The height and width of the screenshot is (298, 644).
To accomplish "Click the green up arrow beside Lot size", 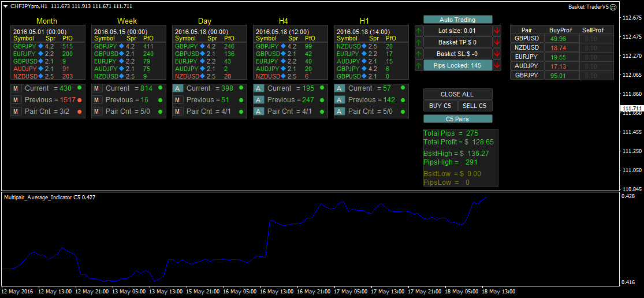I will click(419, 31).
